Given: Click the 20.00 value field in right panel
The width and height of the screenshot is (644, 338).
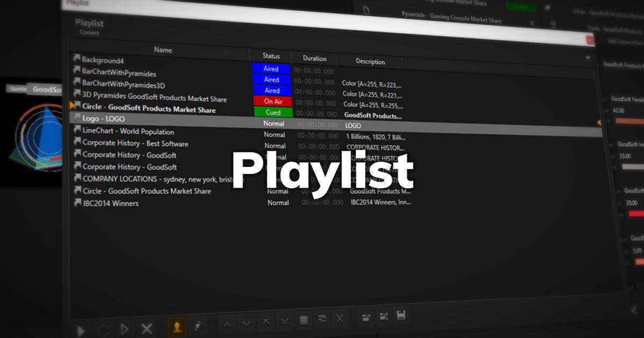Looking at the screenshot, I should coord(632,203).
